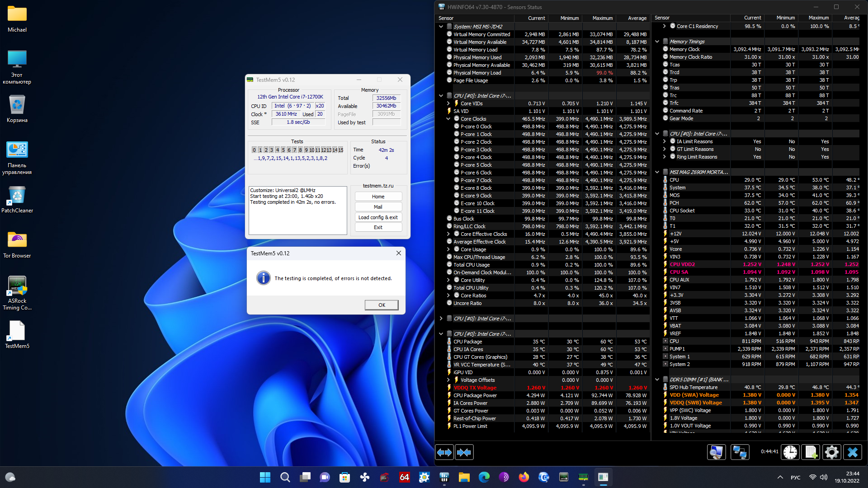Viewport: 868px width, 488px height.
Task: Click the expand panels arrows icon in HWiNFO
Action: pyautogui.click(x=444, y=452)
